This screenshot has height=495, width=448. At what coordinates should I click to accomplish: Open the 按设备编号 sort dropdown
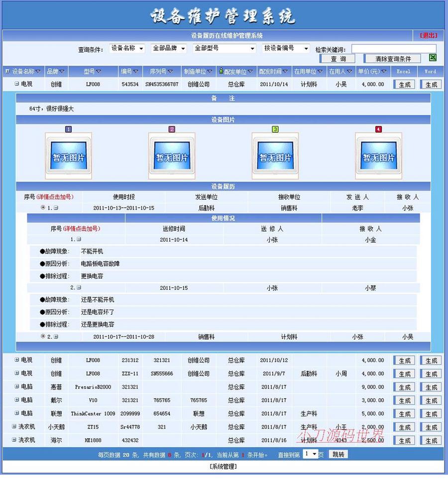pos(286,48)
